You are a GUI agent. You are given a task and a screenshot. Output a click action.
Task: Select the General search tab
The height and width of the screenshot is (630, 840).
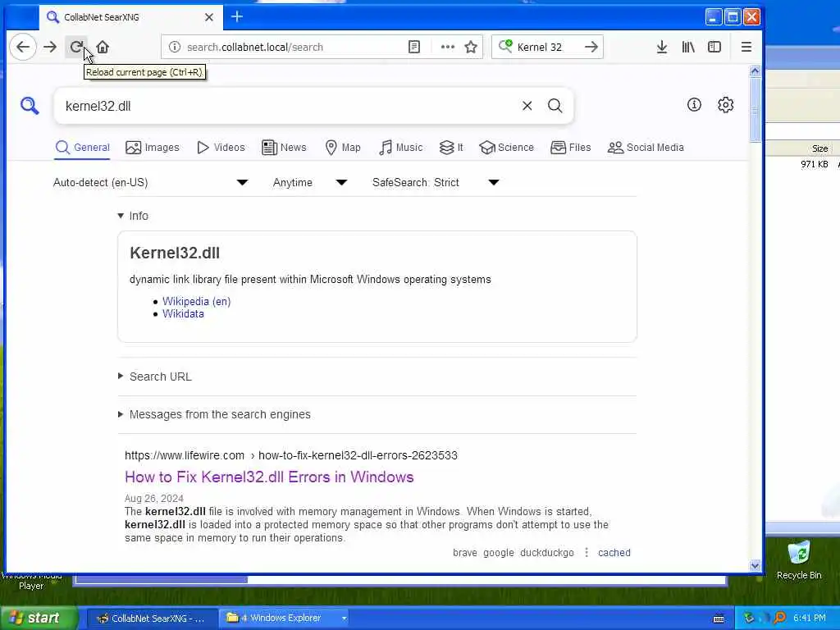coord(83,148)
